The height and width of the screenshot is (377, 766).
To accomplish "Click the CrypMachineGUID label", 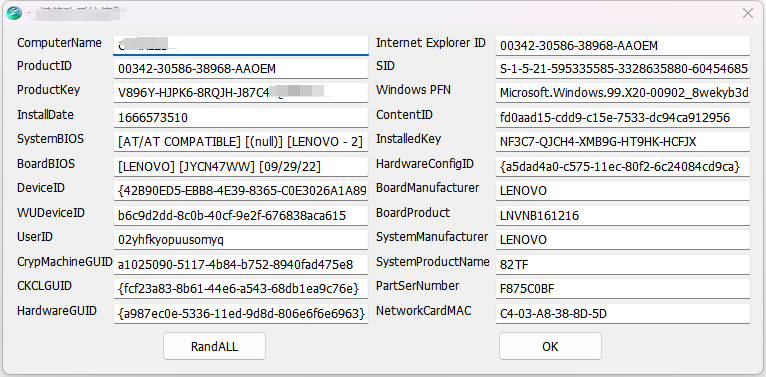I will pos(65,262).
